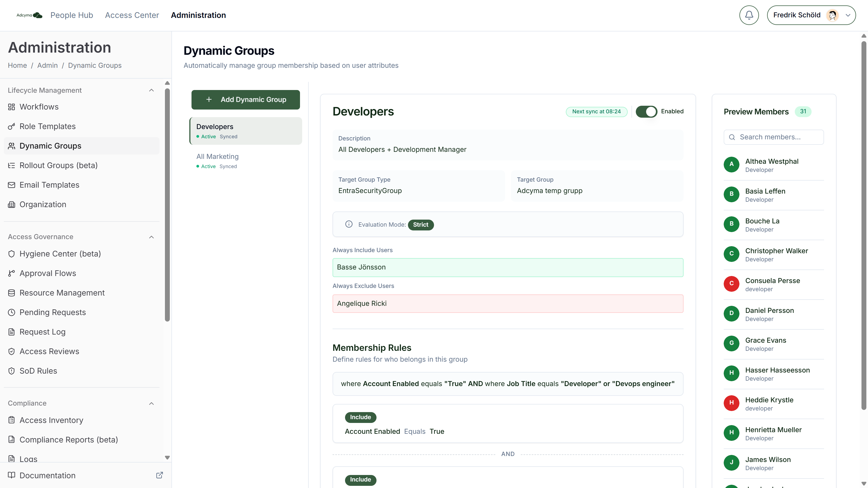Viewport: 868px width, 488px height.
Task: Click the Email Templates envelope icon
Action: click(x=11, y=185)
